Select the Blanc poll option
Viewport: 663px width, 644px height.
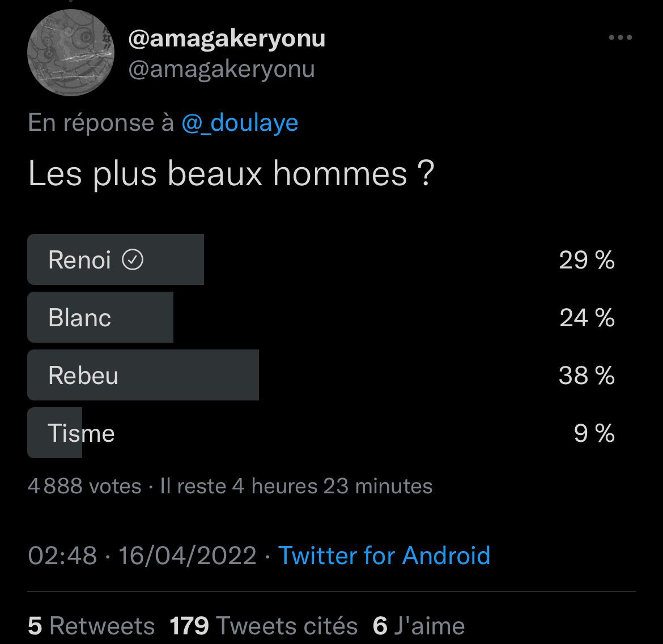click(x=321, y=317)
